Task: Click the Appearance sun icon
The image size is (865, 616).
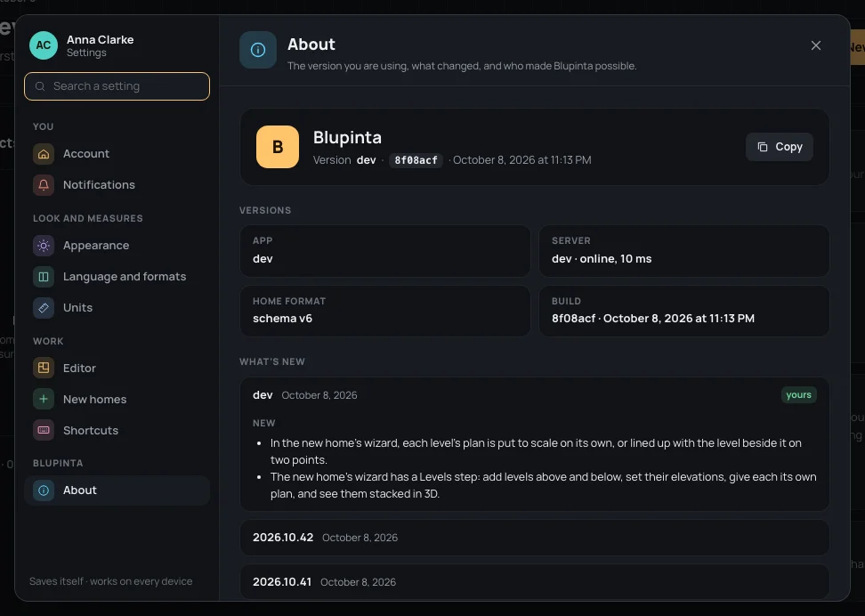Action: (x=44, y=246)
